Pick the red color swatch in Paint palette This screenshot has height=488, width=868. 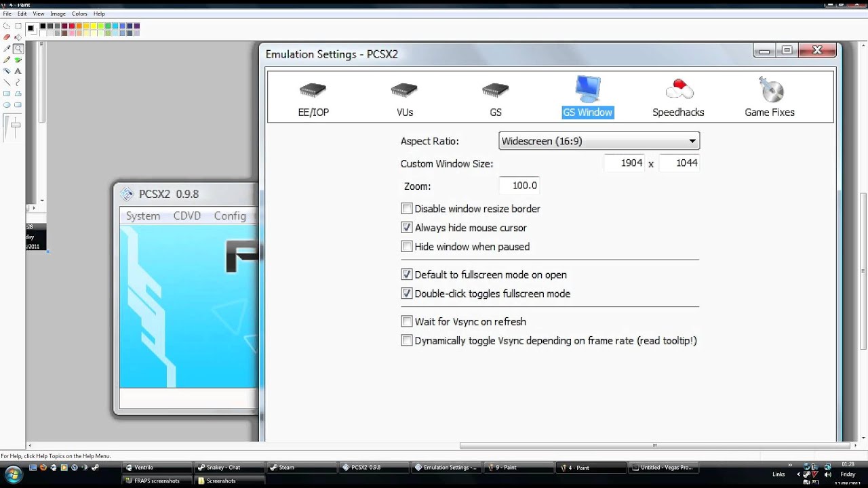(x=72, y=26)
